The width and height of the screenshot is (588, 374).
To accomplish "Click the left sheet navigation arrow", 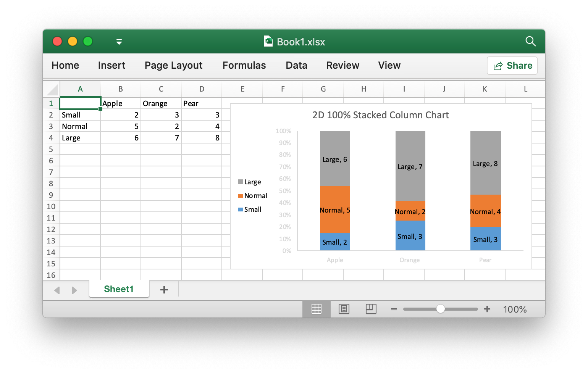I will point(57,290).
